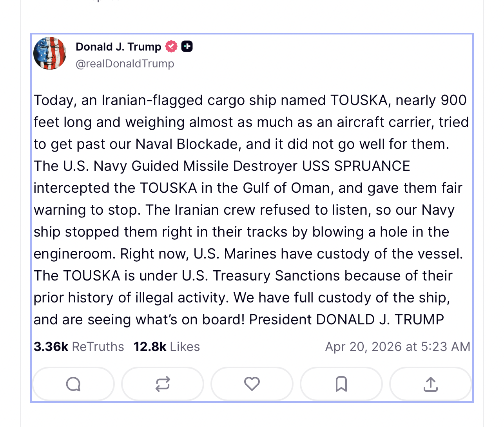The height and width of the screenshot is (427, 504).
Task: Click the red verified checkmark badge
Action: [171, 47]
